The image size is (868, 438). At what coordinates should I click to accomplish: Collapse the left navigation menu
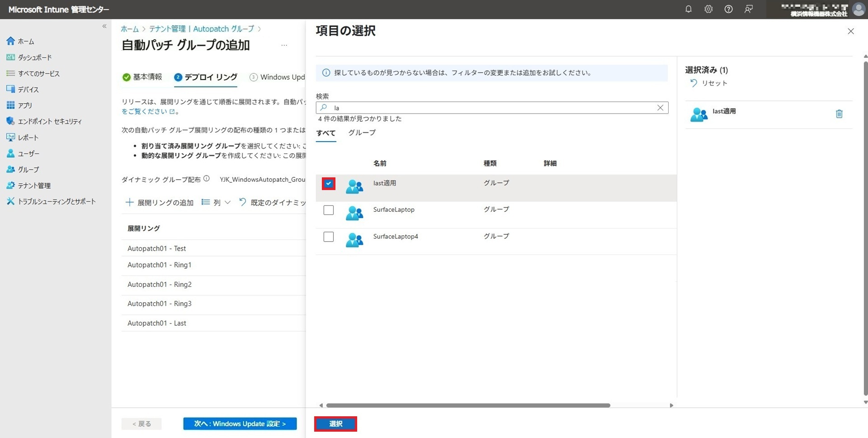pos(104,26)
